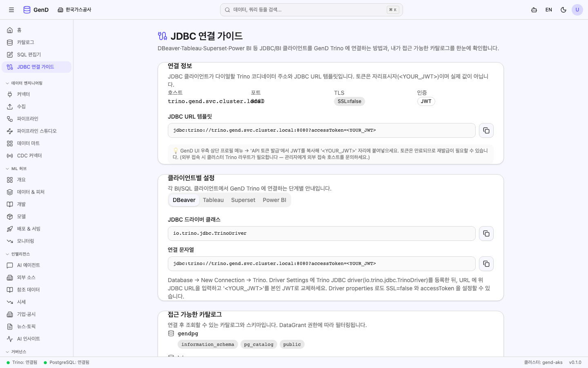This screenshot has height=368, width=588.
Task: Click the gendpg catalog entry
Action: 183,334
